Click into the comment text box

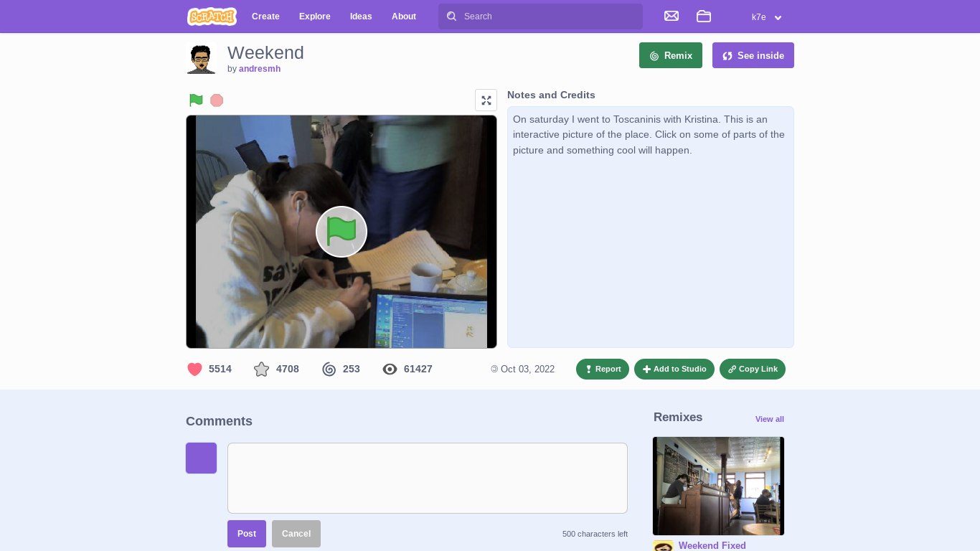[427, 478]
